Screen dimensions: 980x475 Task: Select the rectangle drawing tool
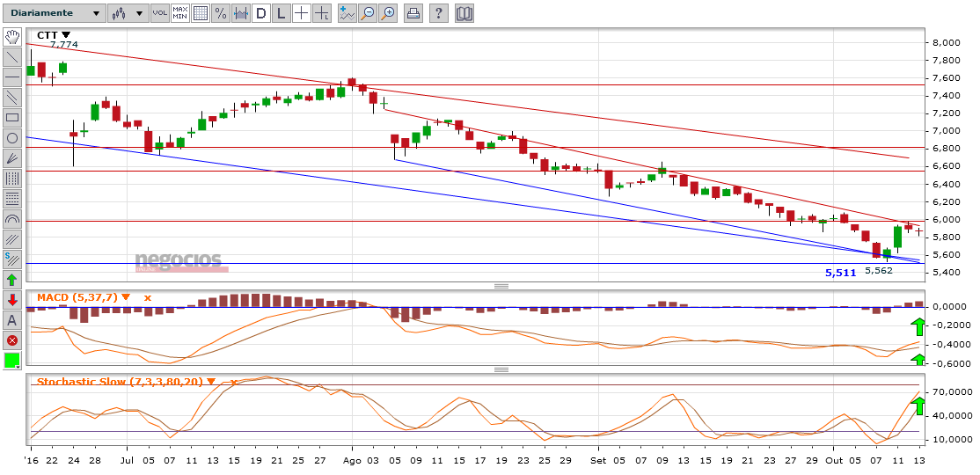click(x=12, y=118)
